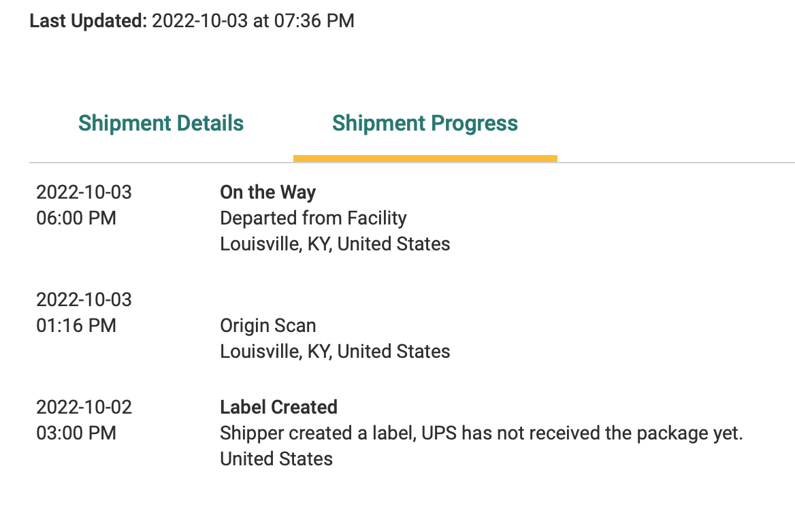Click the 01:16 PM time entry
795x532 pixels.
click(76, 326)
